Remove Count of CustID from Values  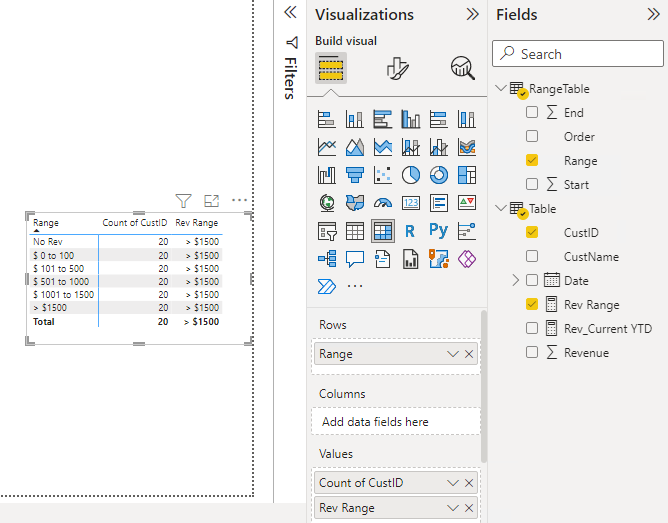(469, 483)
